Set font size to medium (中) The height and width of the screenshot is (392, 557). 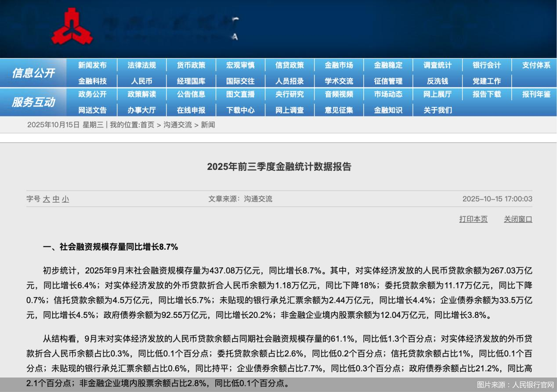coord(56,199)
